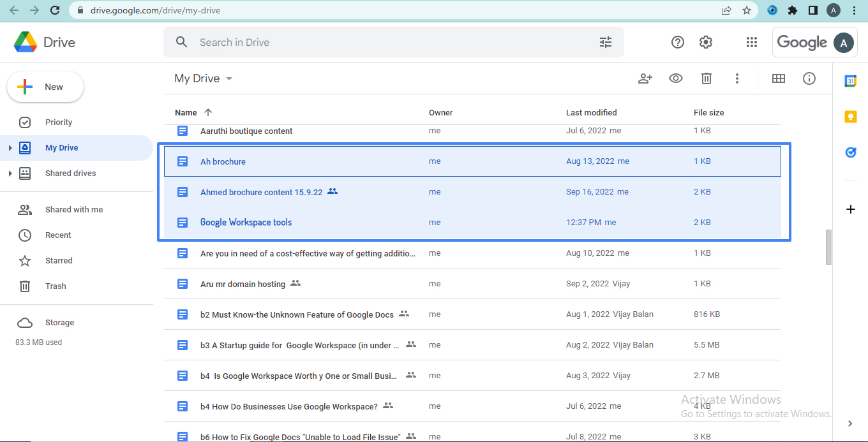Select 'b3 A Startup guide for Google Workspace' file

coord(472,345)
